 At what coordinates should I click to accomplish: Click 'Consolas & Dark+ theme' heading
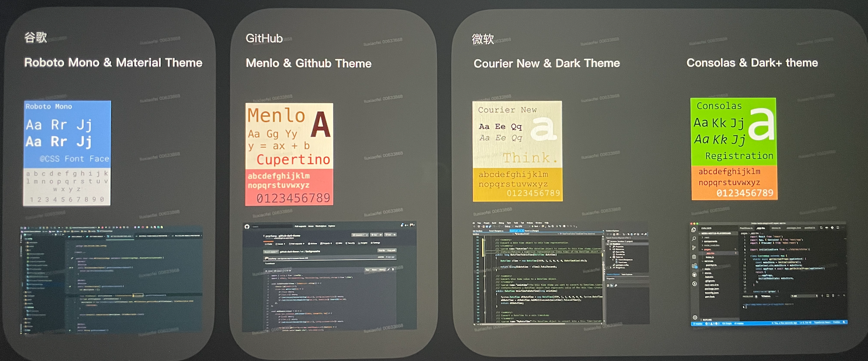[x=752, y=63]
